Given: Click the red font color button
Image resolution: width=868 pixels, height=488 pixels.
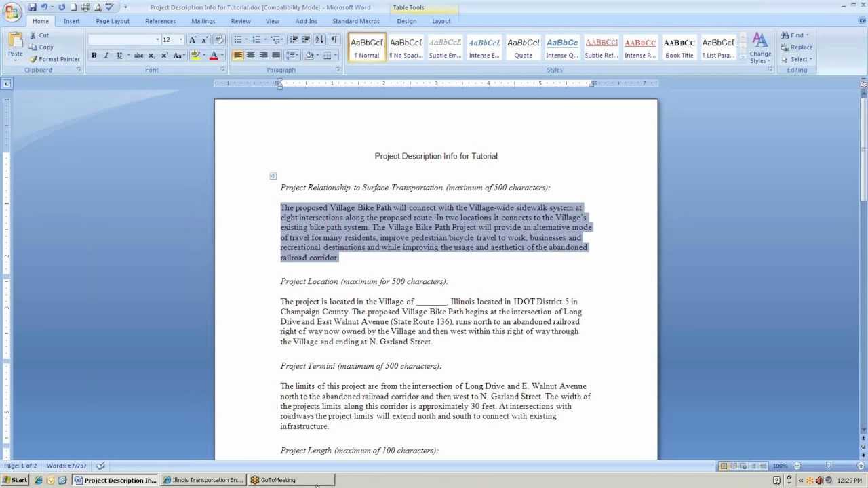Looking at the screenshot, I should (x=214, y=56).
